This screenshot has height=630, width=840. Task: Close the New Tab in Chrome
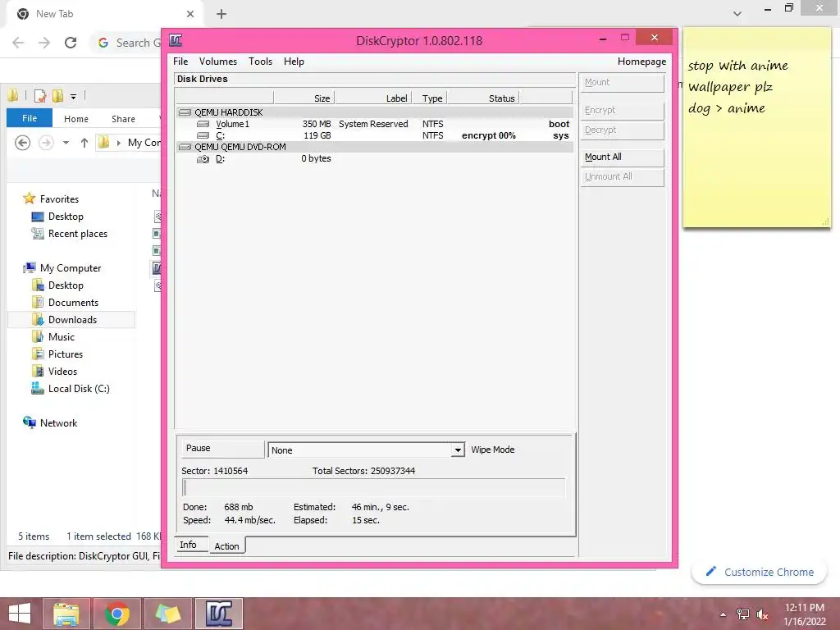point(190,14)
